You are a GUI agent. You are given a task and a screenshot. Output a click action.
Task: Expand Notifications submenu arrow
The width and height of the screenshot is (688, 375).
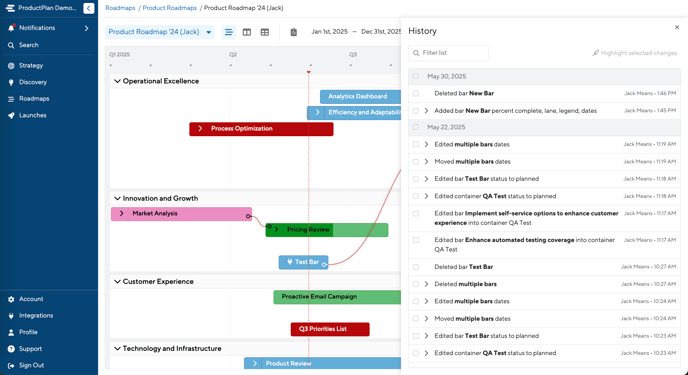point(86,28)
